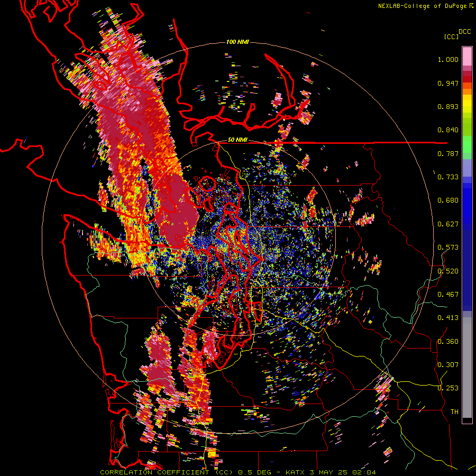Select the 0.467 legend value
This screenshot has width=476, height=476.
click(448, 295)
